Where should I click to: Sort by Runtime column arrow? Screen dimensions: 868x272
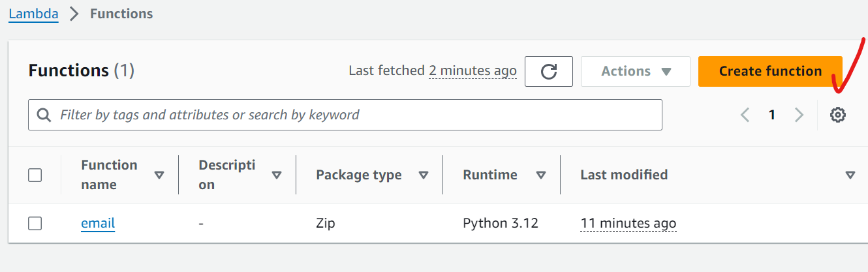540,175
